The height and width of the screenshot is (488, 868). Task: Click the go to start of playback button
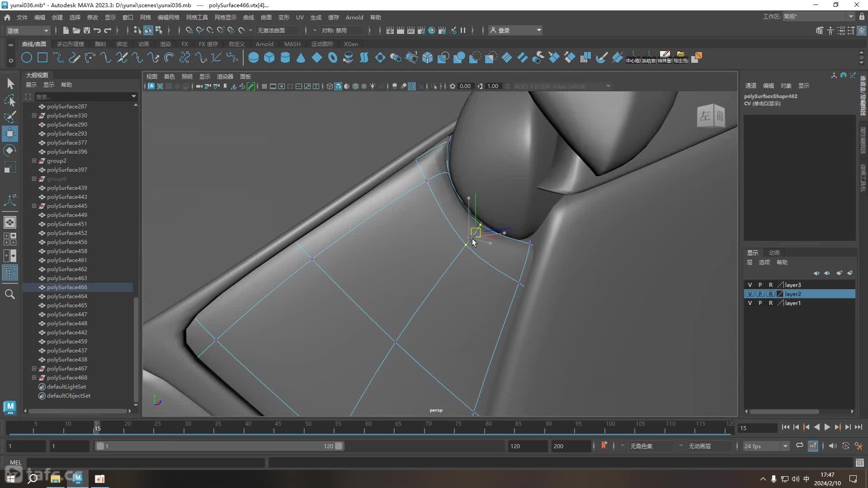click(785, 427)
